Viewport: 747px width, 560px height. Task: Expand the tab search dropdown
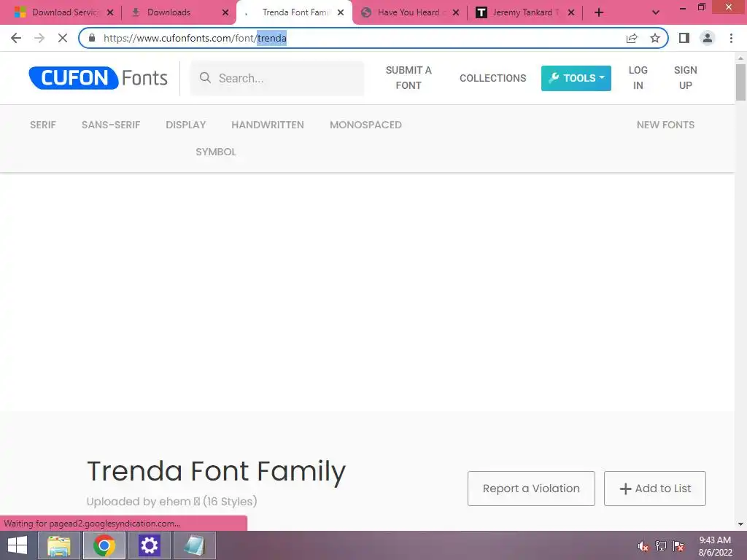(656, 12)
